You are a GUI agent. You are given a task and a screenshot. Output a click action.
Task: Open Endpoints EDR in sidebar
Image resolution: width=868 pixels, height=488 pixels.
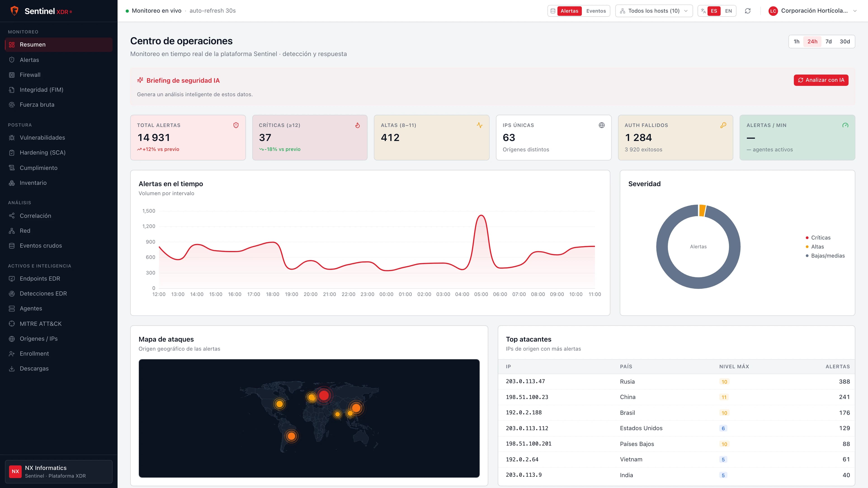(x=59, y=279)
